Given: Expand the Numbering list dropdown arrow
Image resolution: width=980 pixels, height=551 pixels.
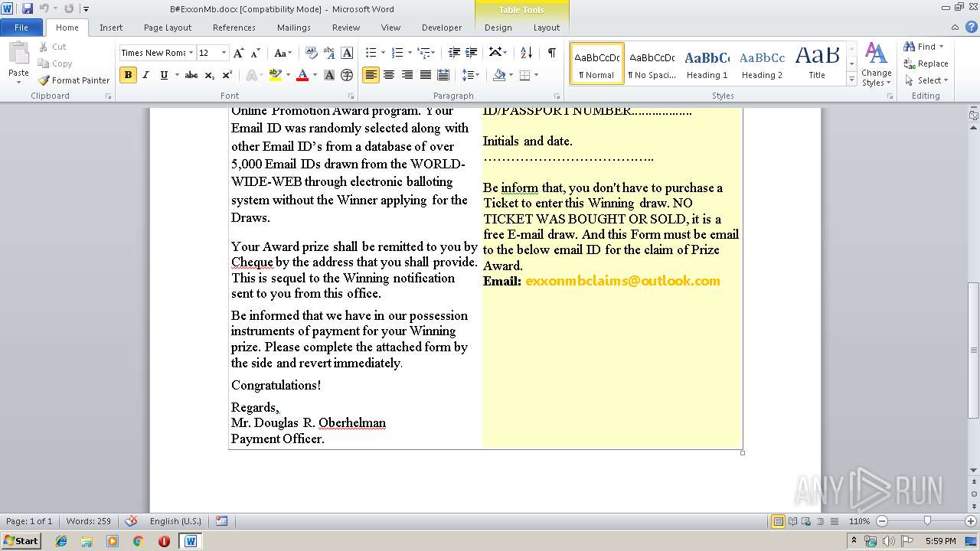Looking at the screenshot, I should [410, 53].
